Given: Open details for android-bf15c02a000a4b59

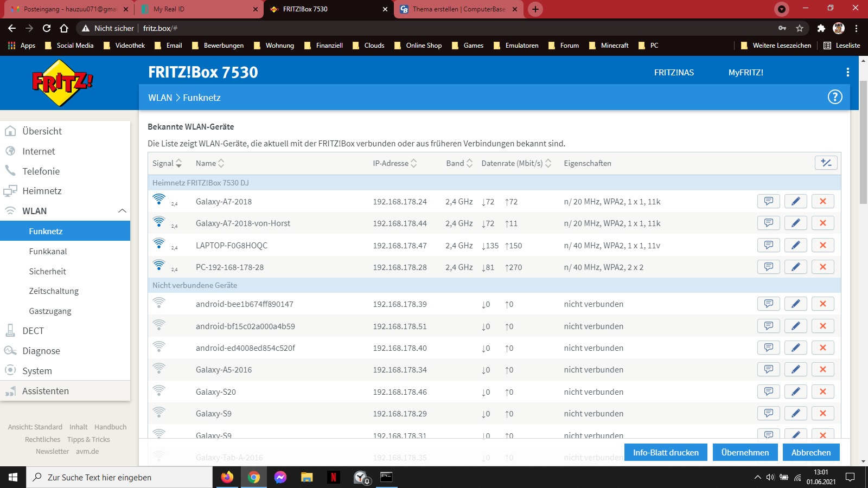Looking at the screenshot, I should (x=769, y=326).
